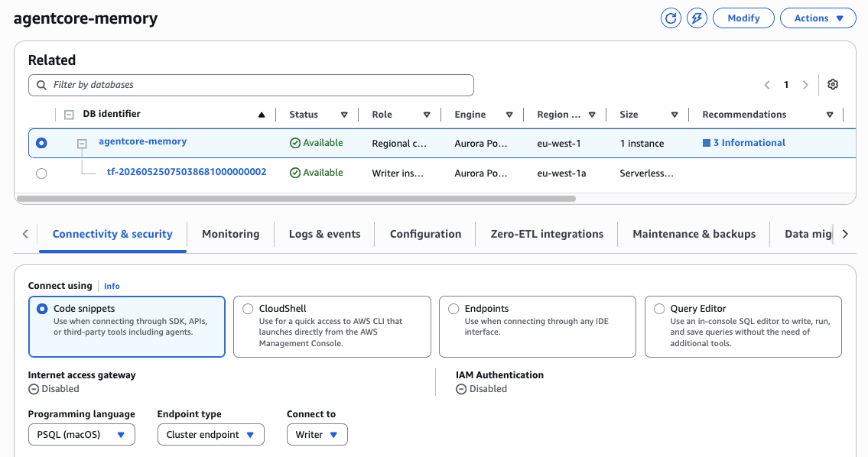Sort by Status column arrow

(344, 115)
